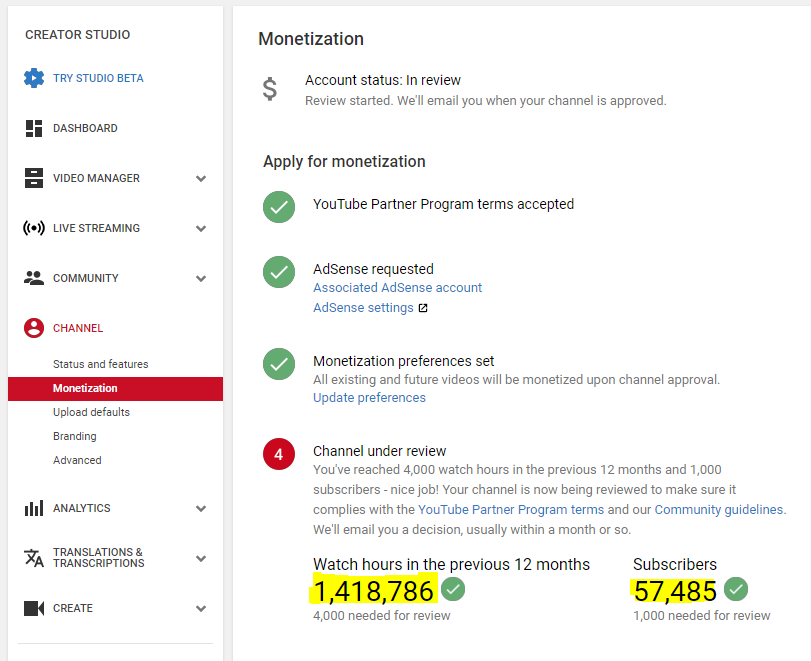Select Monetization in Channel submenu

coord(115,388)
